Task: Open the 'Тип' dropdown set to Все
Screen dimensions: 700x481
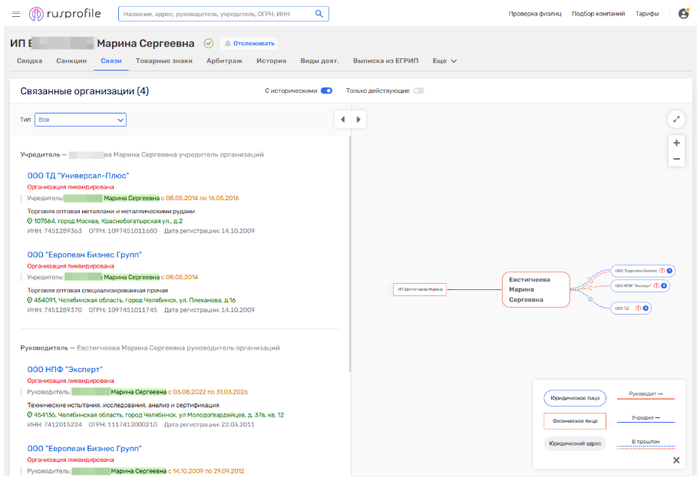Action: 80,120
